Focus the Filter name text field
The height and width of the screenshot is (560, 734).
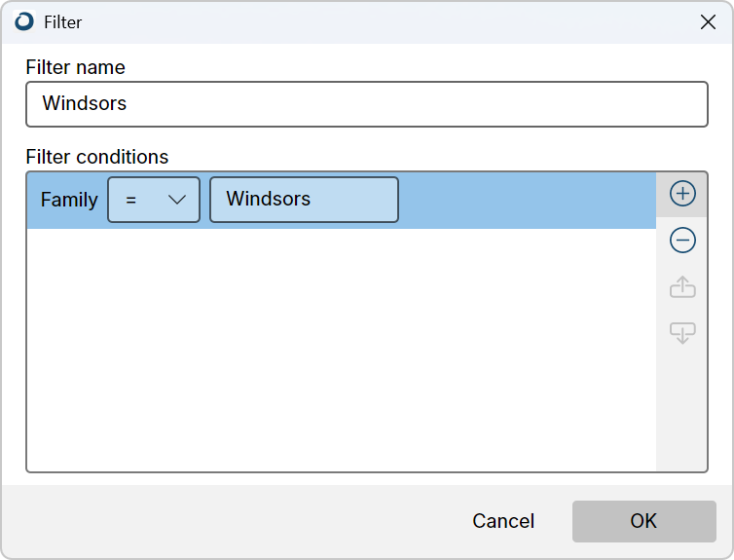coord(366,104)
